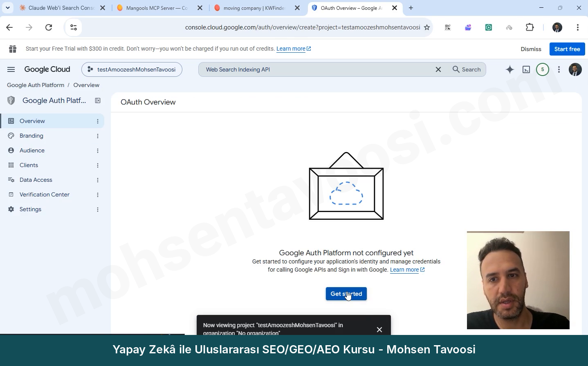Close the project notification toast
Screen dimensions: 588x366
click(379, 330)
